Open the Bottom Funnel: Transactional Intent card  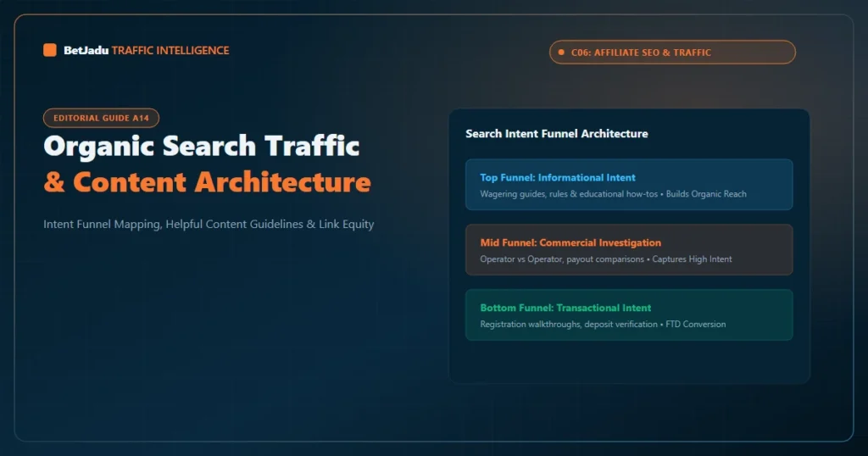click(629, 315)
